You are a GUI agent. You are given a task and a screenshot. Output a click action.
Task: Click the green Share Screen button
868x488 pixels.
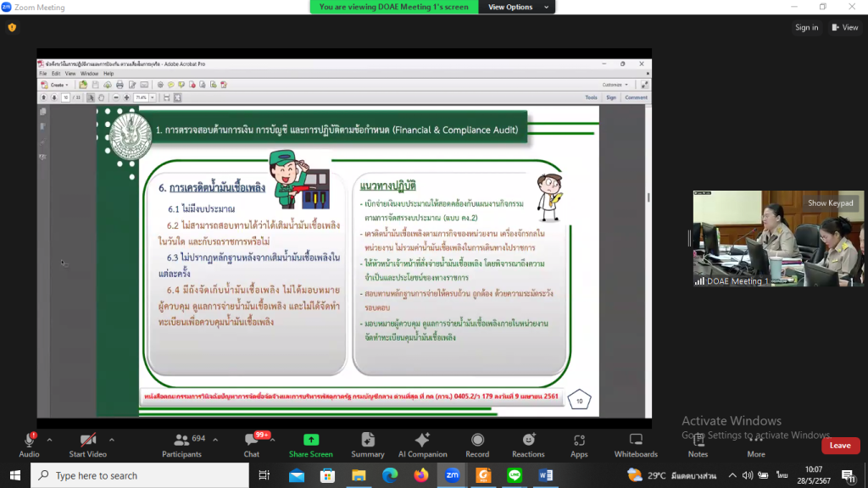click(x=311, y=446)
